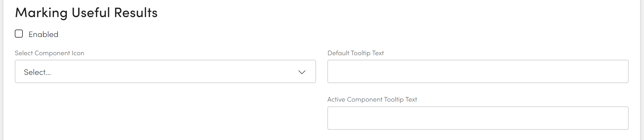The width and height of the screenshot is (644, 140).
Task: Click the "Default Tooltip Text" label
Action: tap(356, 53)
